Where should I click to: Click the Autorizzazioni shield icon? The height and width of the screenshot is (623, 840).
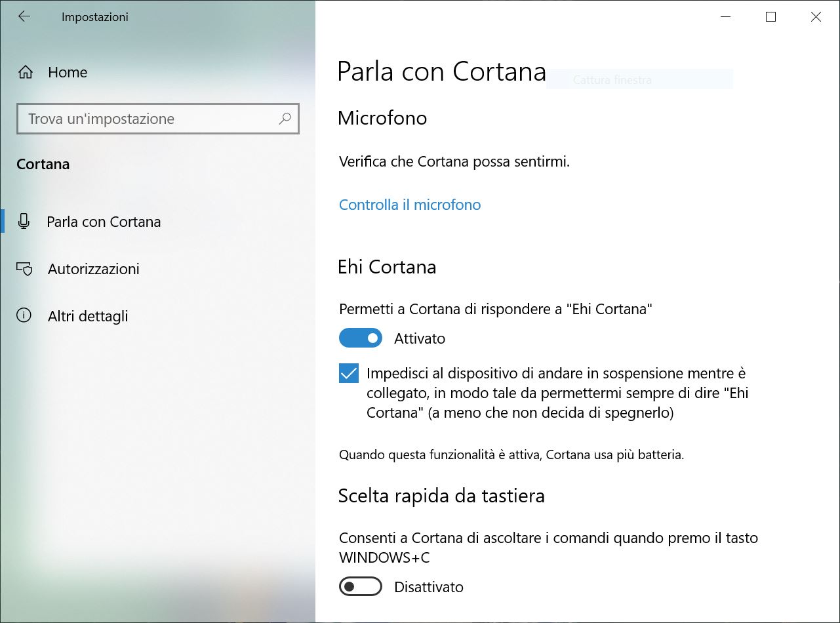pyautogui.click(x=24, y=269)
